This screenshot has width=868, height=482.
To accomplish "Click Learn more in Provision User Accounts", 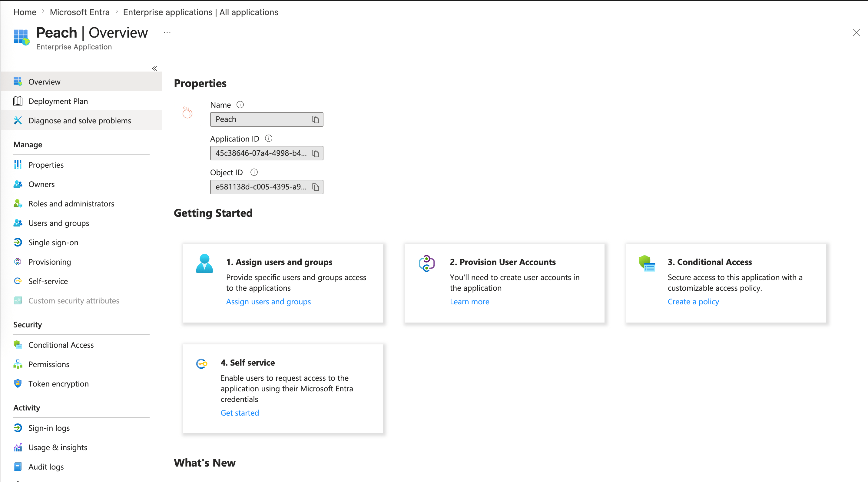I will (469, 302).
